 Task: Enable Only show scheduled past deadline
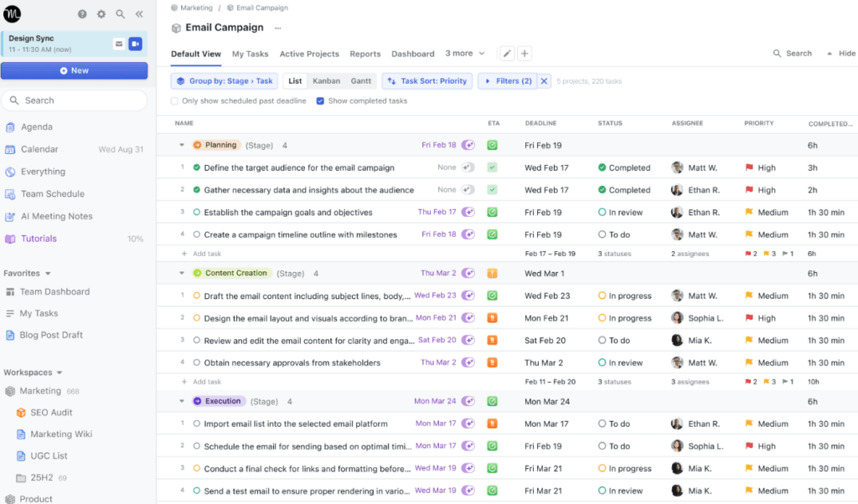pos(175,101)
